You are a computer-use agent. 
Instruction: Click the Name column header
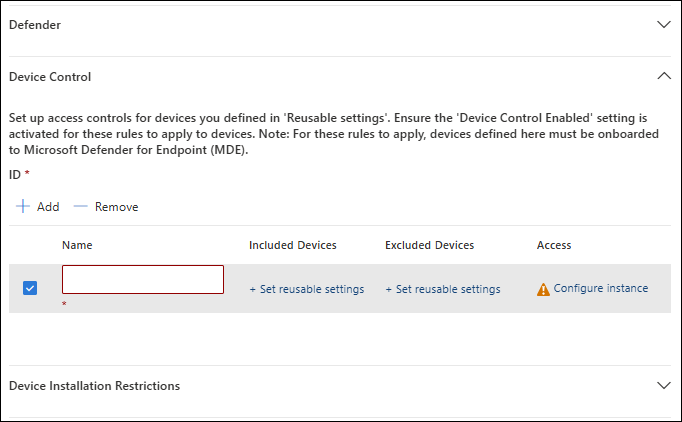(77, 245)
